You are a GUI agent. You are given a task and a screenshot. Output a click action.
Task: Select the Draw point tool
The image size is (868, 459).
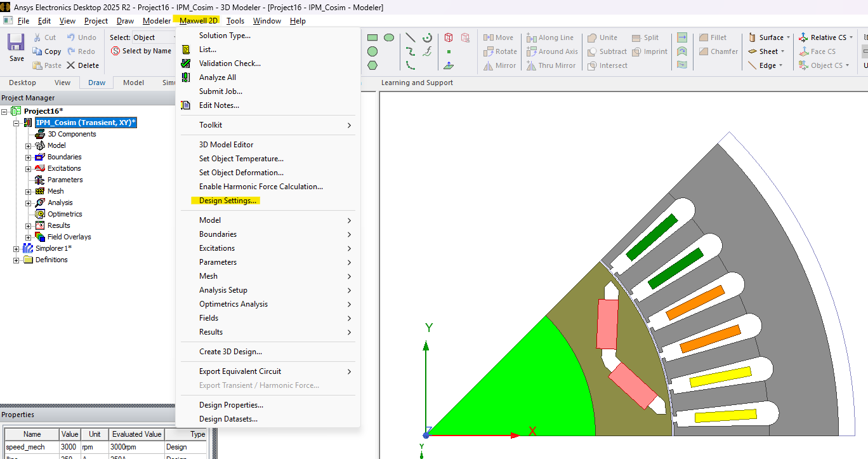point(449,51)
